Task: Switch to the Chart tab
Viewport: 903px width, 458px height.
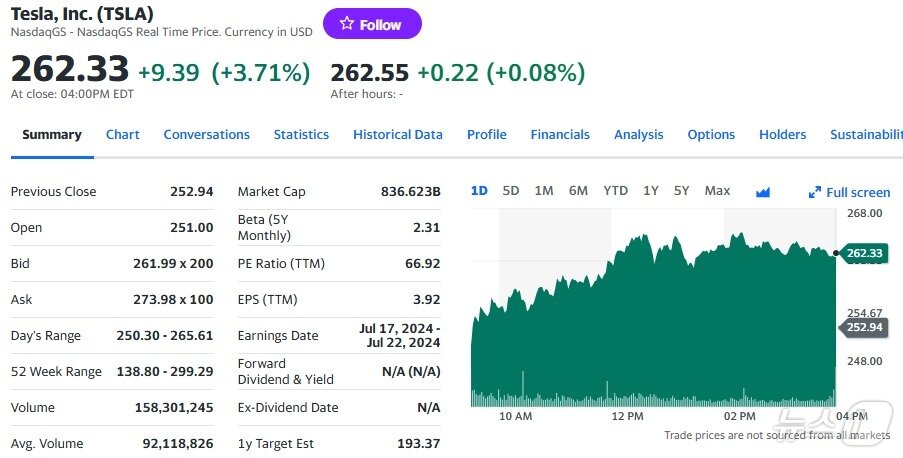Action: (x=123, y=135)
